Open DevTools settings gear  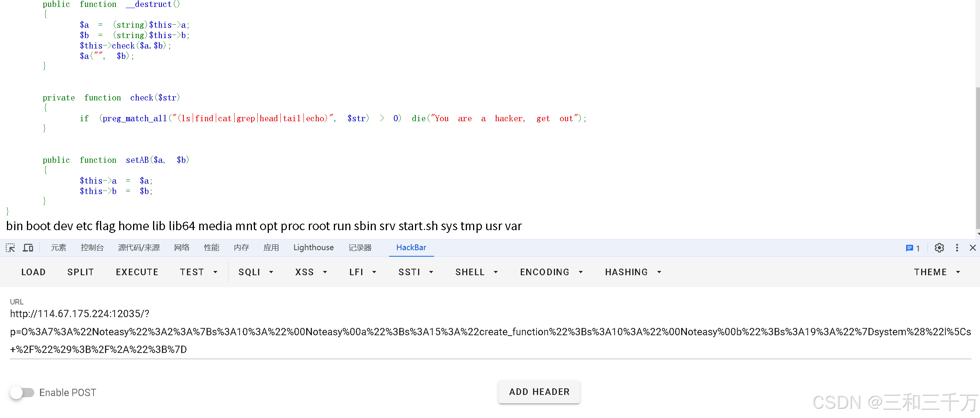(x=939, y=248)
